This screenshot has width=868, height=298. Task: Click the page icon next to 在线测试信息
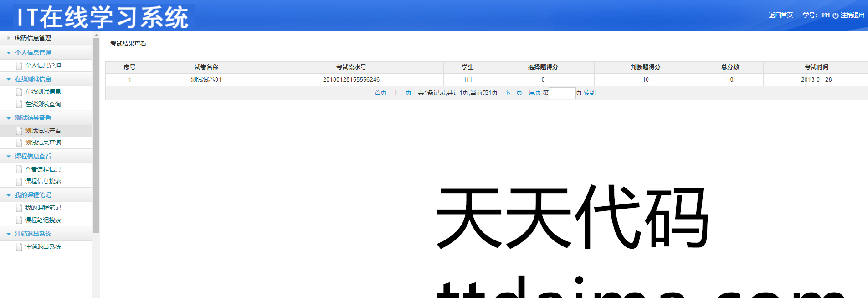coord(19,92)
